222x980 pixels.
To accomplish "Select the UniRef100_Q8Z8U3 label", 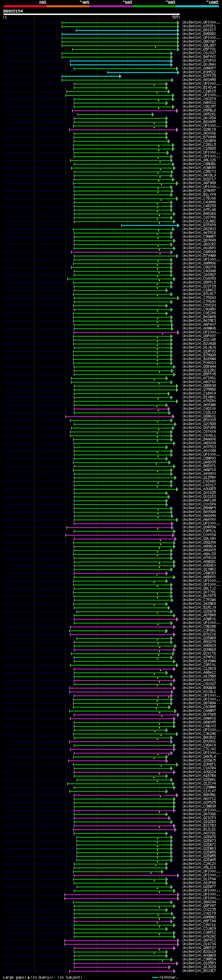I will coord(199,229).
